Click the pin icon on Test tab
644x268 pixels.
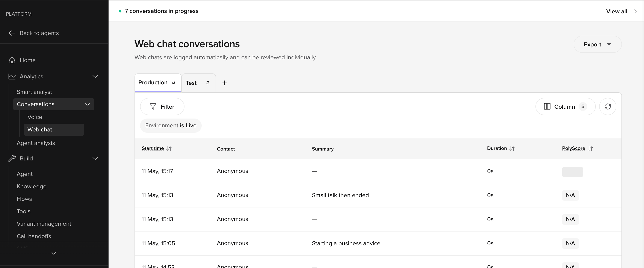208,83
